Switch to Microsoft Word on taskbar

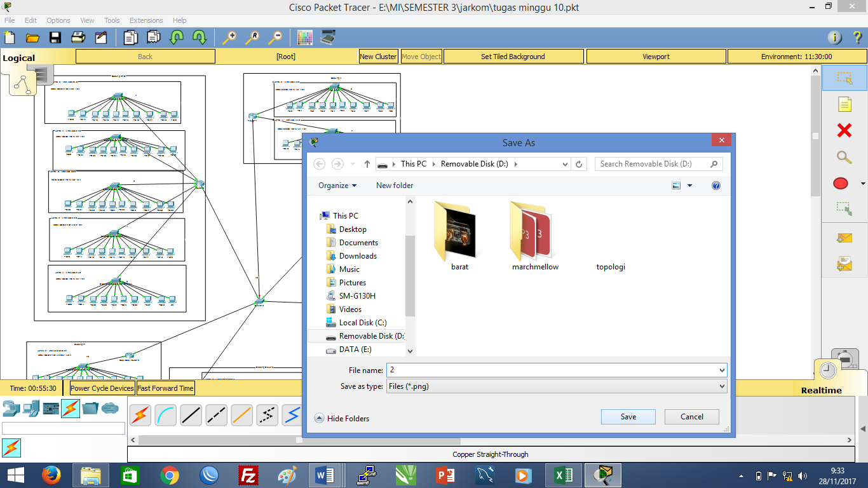(x=325, y=475)
